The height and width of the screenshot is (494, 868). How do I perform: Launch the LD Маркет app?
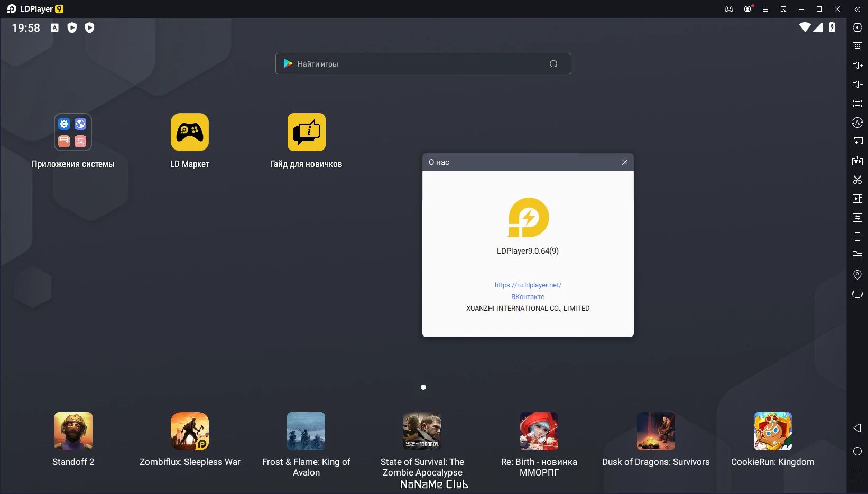click(190, 132)
